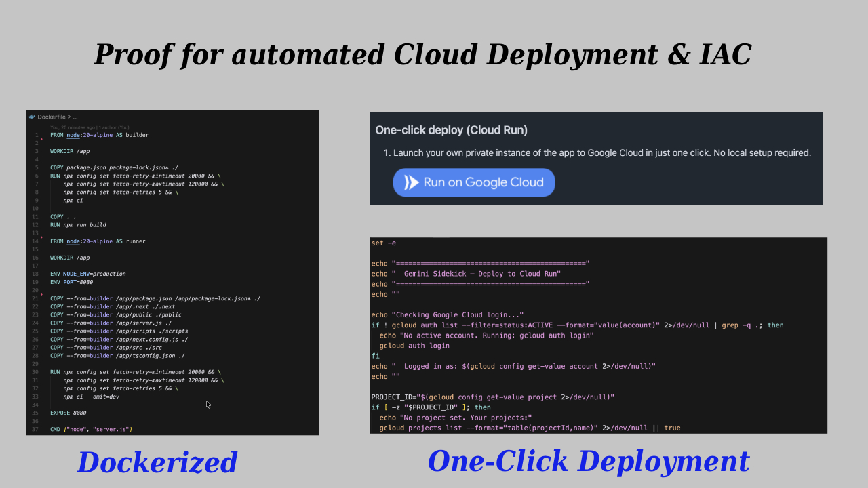This screenshot has height=488, width=868.
Task: Click the 'if [ -z "$PROJECT_ID" ]; then' line
Action: (x=431, y=407)
